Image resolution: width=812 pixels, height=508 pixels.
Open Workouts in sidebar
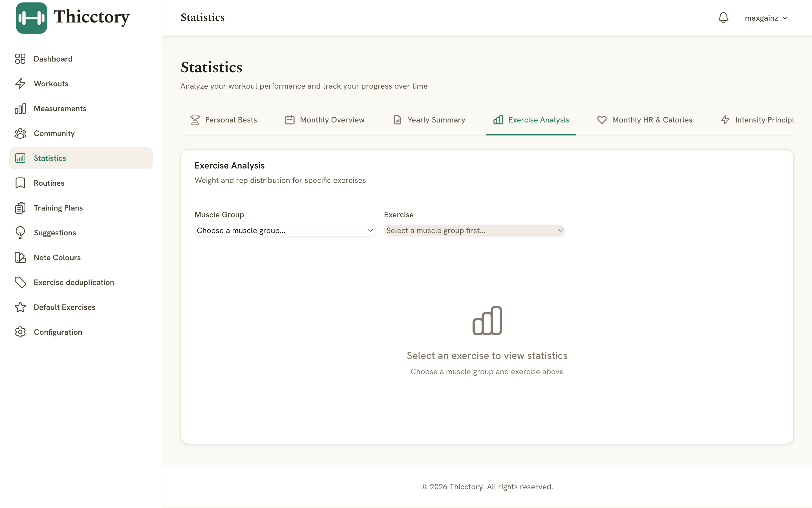point(81,84)
